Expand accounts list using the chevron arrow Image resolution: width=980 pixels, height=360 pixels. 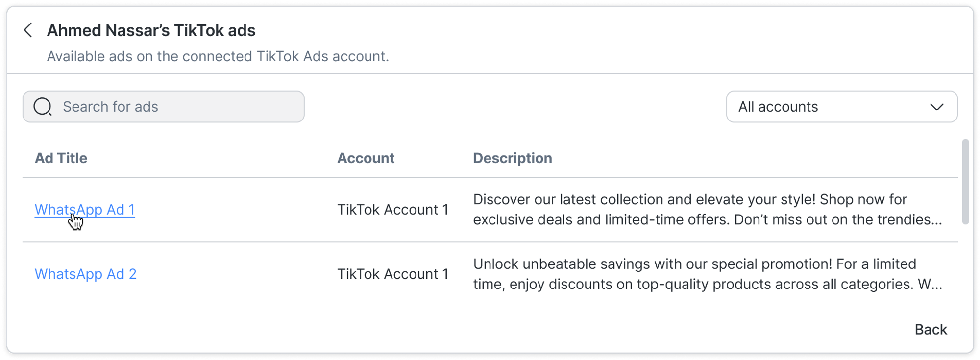tap(936, 107)
